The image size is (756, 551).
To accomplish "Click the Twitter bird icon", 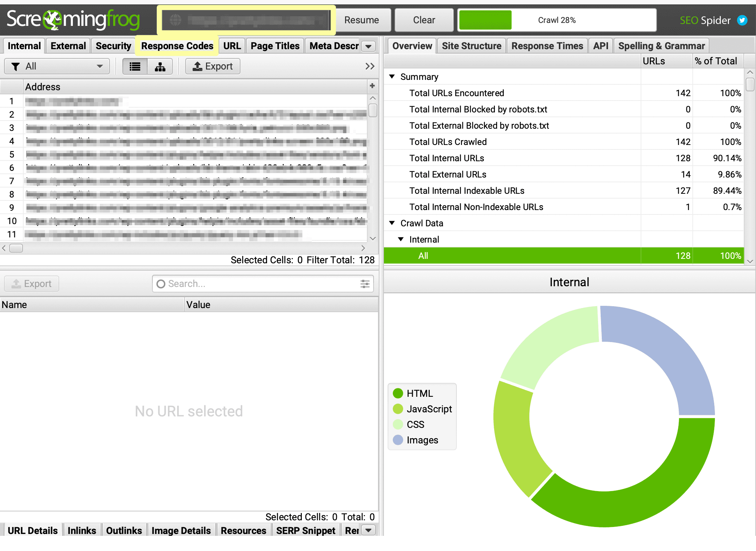I will (742, 20).
